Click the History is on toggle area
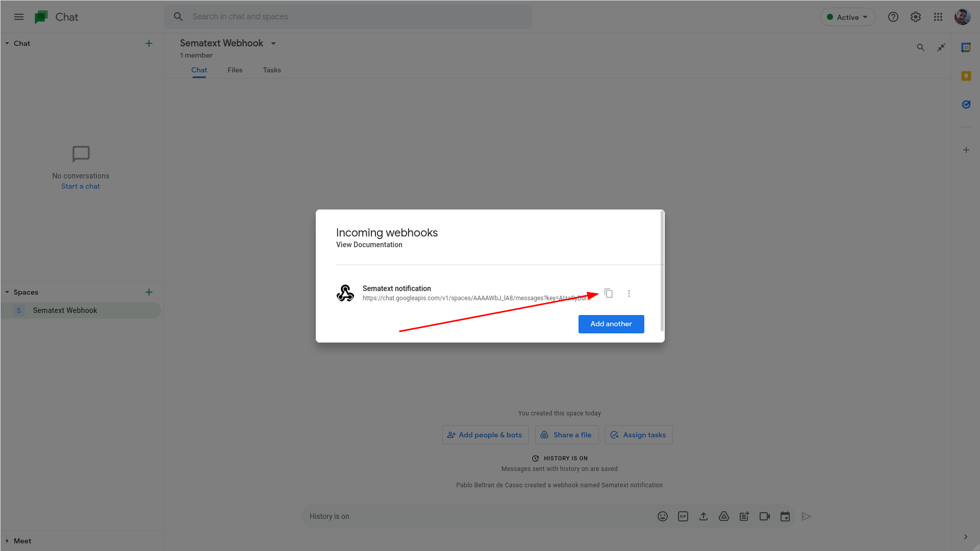Image resolution: width=980 pixels, height=551 pixels. [329, 516]
